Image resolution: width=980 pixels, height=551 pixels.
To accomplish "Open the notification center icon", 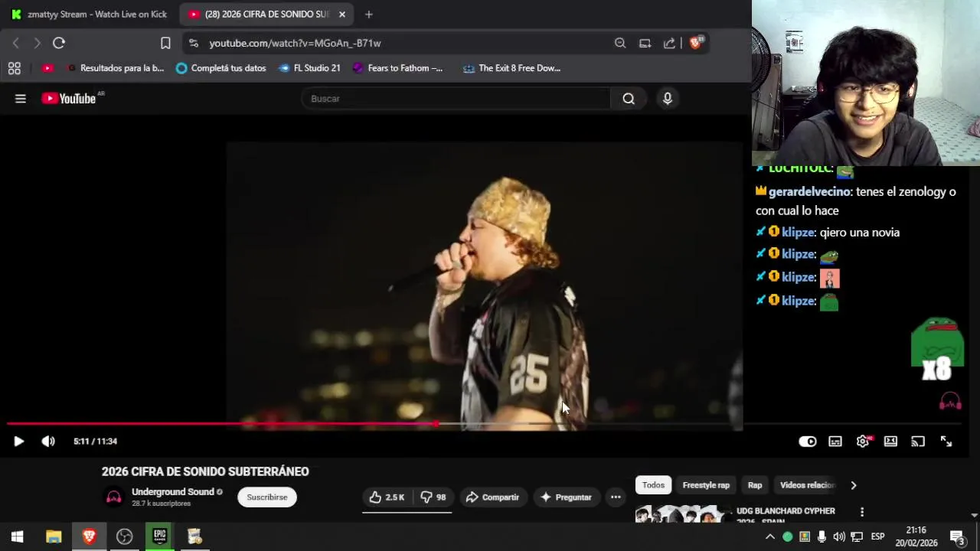I will (x=957, y=536).
